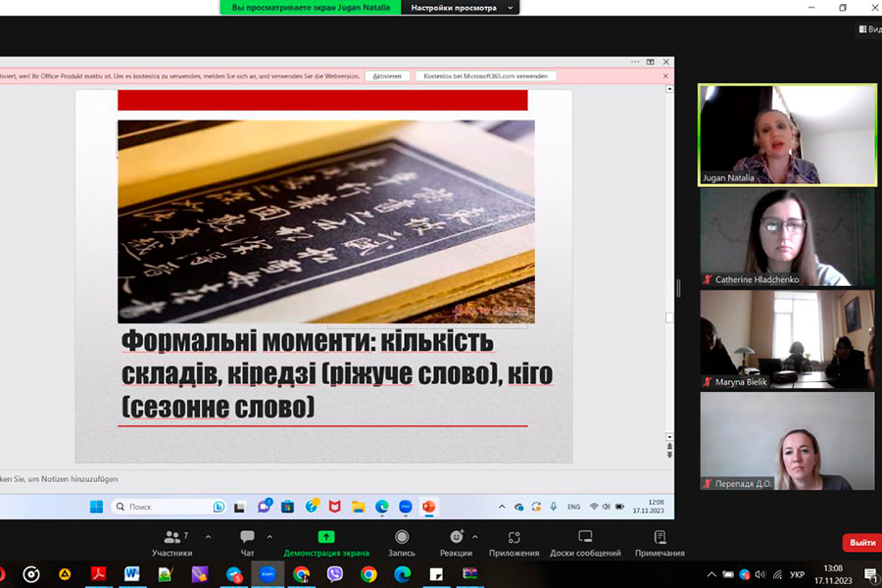Screen dimensions: 882x588
Task: Open Viber from the Windows taskbar
Action: [335, 574]
